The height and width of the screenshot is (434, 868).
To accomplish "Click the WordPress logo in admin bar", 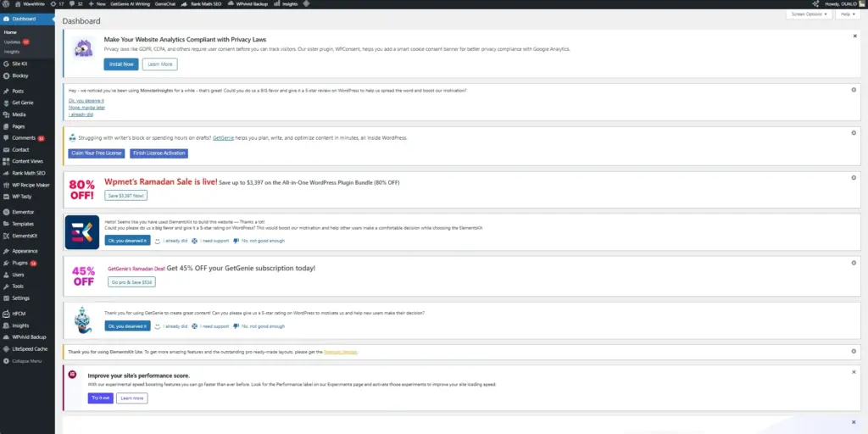I will 6,3.
